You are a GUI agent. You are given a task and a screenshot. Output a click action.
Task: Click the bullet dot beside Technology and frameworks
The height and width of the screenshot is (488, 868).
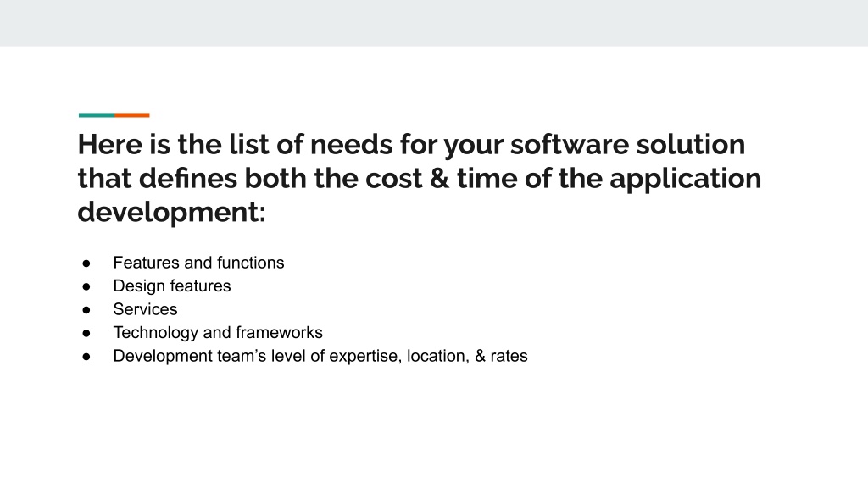click(86, 333)
